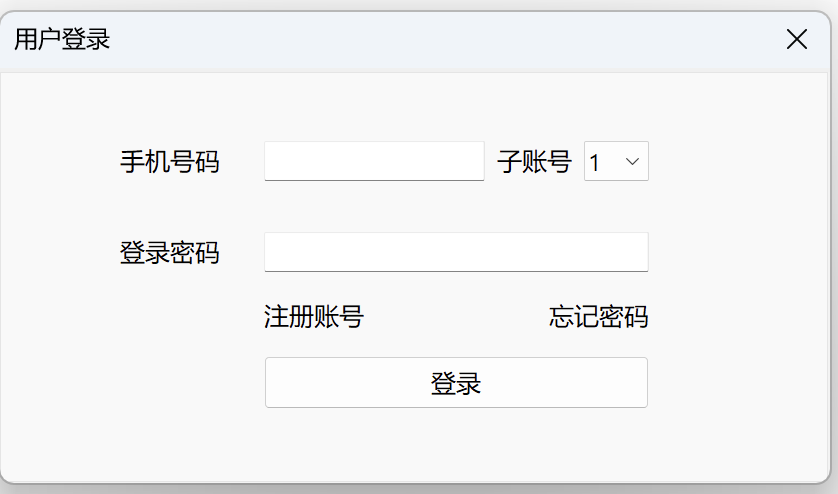The width and height of the screenshot is (838, 494).
Task: Open the 子账号 dropdown
Action: point(616,161)
